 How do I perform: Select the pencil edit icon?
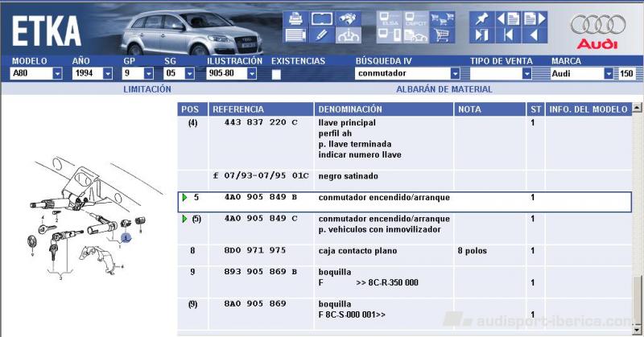(321, 35)
